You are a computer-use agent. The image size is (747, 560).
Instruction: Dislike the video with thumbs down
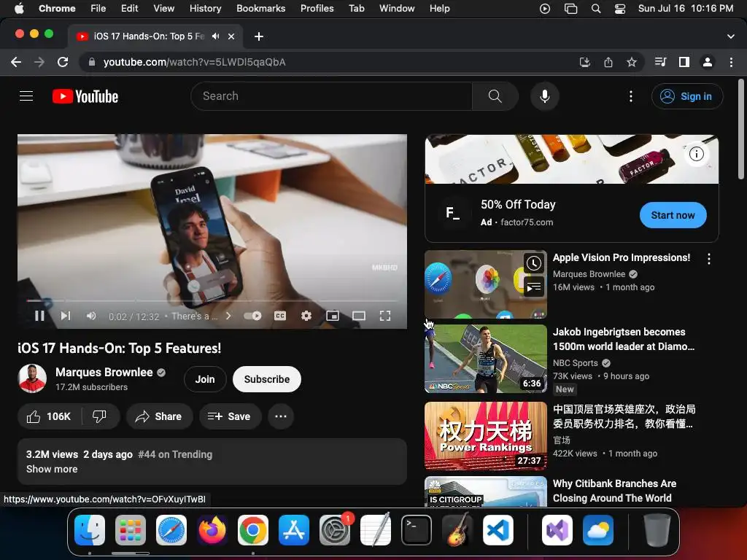pyautogui.click(x=99, y=416)
